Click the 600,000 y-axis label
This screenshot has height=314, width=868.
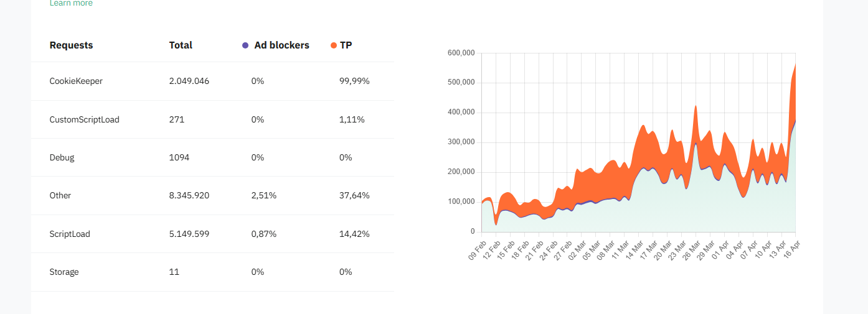(461, 53)
